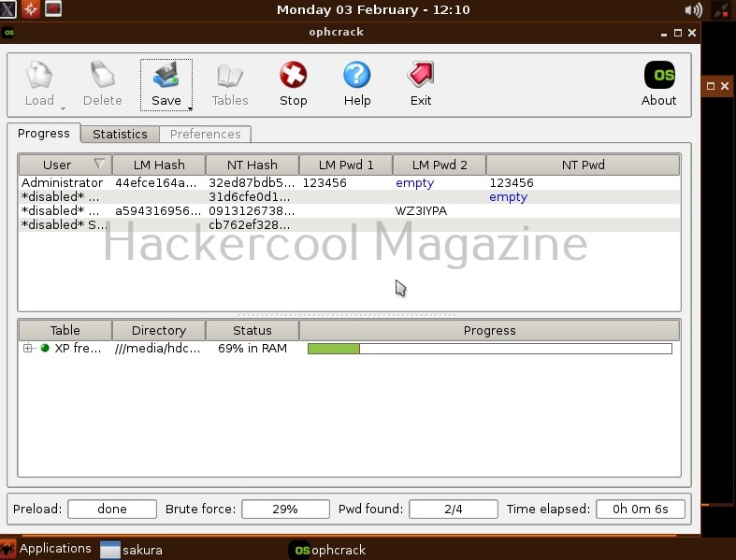Click the cb762ef328 NT hash cell

pyautogui.click(x=250, y=225)
